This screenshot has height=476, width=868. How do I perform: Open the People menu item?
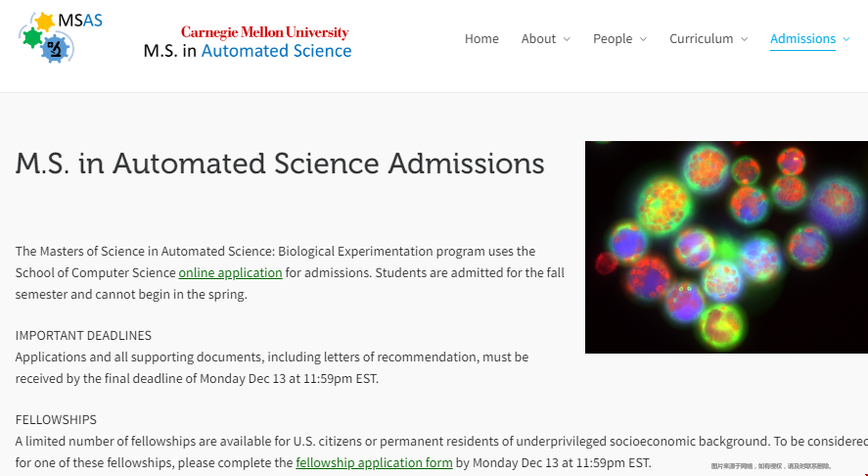pos(613,38)
